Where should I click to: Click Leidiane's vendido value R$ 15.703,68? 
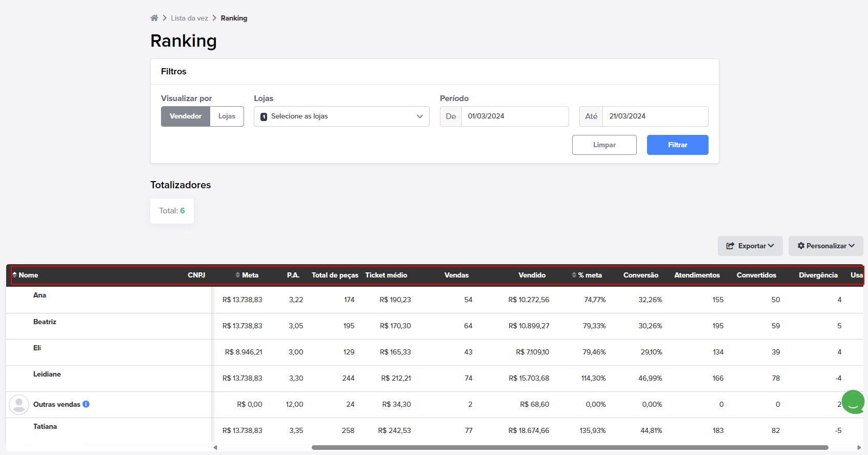click(529, 378)
